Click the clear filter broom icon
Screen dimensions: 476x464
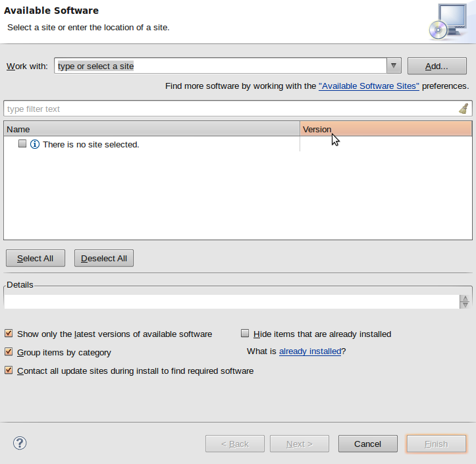(x=463, y=109)
